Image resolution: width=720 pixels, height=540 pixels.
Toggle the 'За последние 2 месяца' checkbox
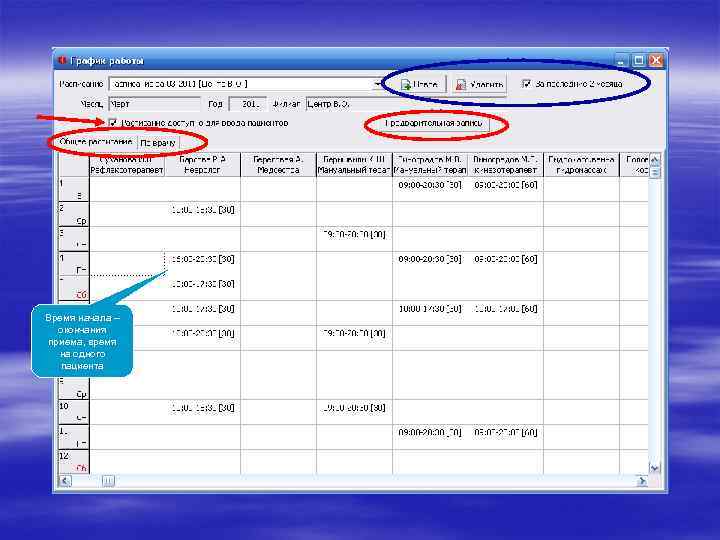click(526, 84)
